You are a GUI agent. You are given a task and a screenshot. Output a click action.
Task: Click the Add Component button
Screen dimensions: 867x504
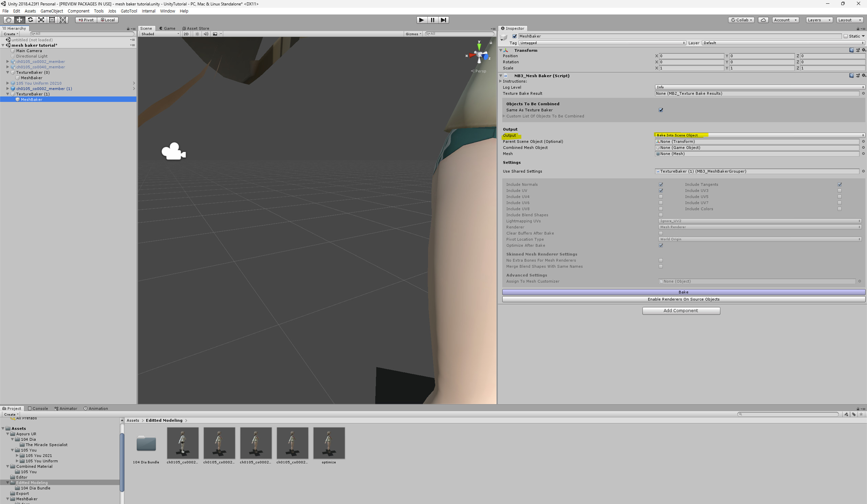click(x=681, y=310)
